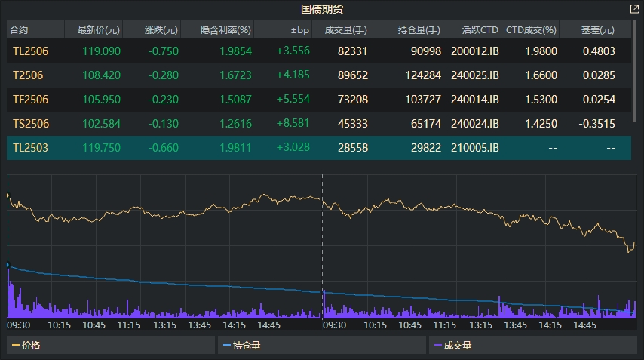Sort the table by the 隐含利率(%) column header
The width and height of the screenshot is (644, 360).
click(x=225, y=30)
